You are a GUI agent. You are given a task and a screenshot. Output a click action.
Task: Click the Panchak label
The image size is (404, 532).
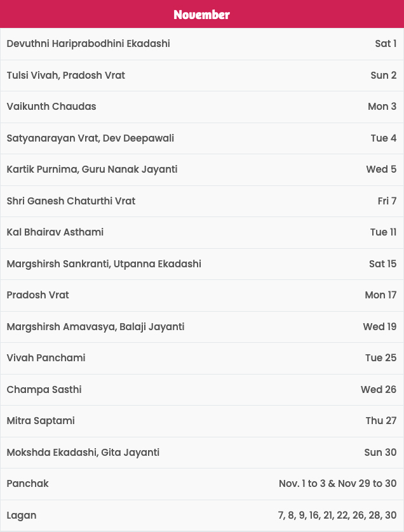pos(27,484)
